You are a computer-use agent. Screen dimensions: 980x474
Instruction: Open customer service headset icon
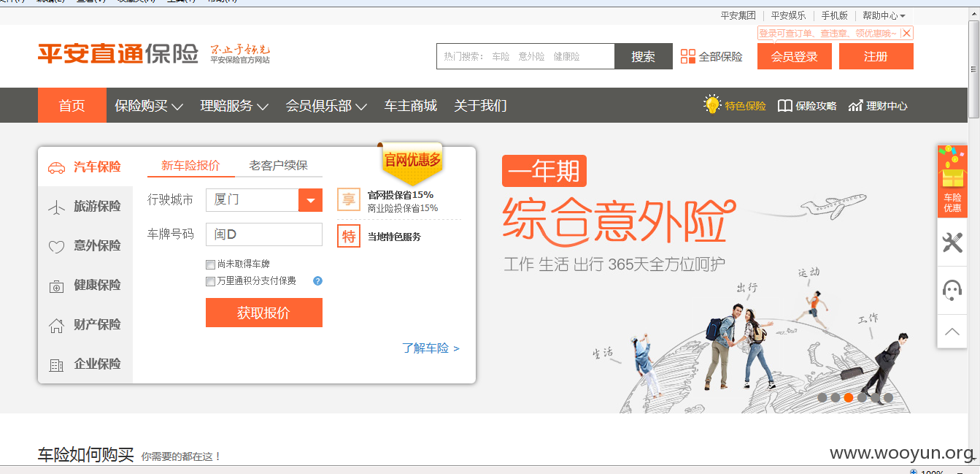(x=952, y=290)
